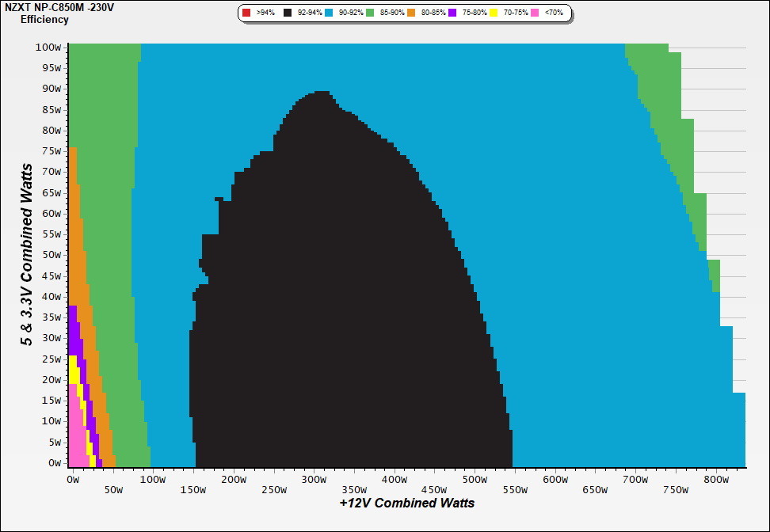Click the 50w tick label on y-axis
The image size is (770, 532).
(51, 255)
